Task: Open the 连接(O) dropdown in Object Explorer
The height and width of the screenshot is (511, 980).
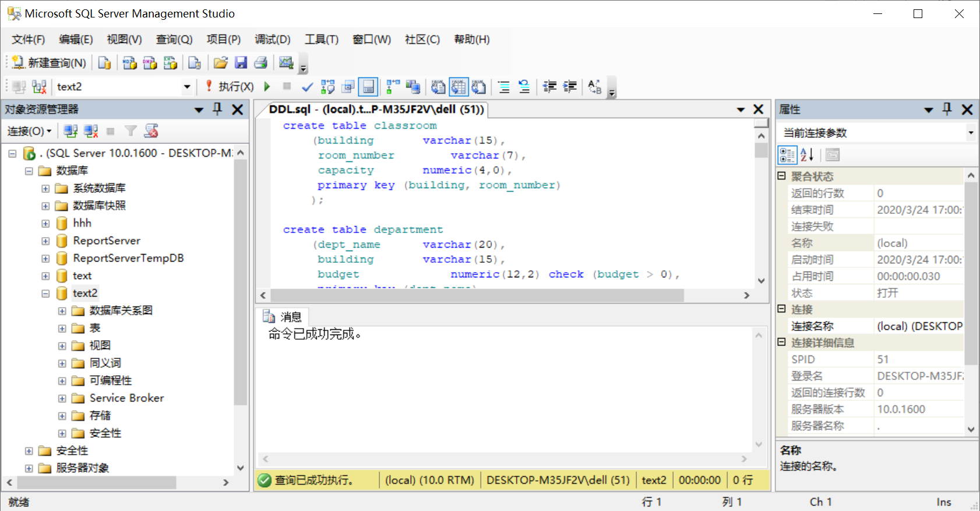Action: point(29,131)
